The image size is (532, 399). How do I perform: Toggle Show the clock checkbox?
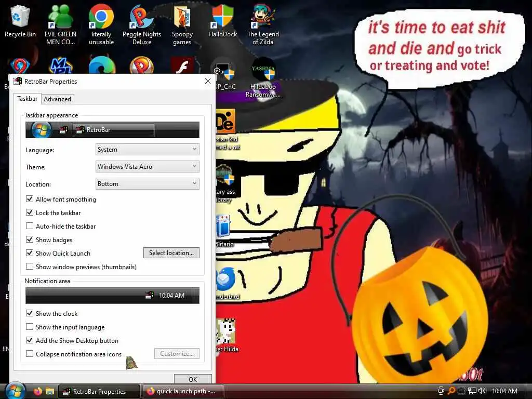30,313
